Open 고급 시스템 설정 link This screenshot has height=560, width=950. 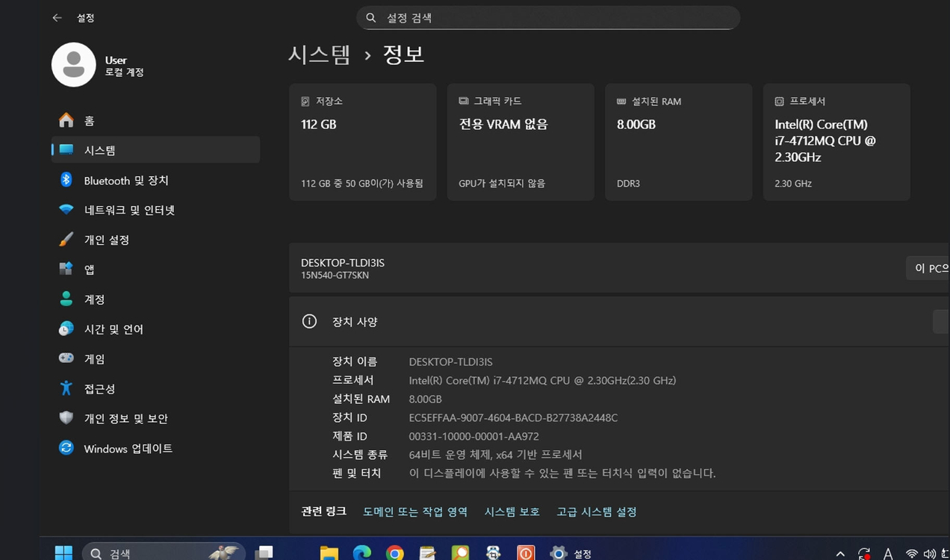click(x=595, y=511)
